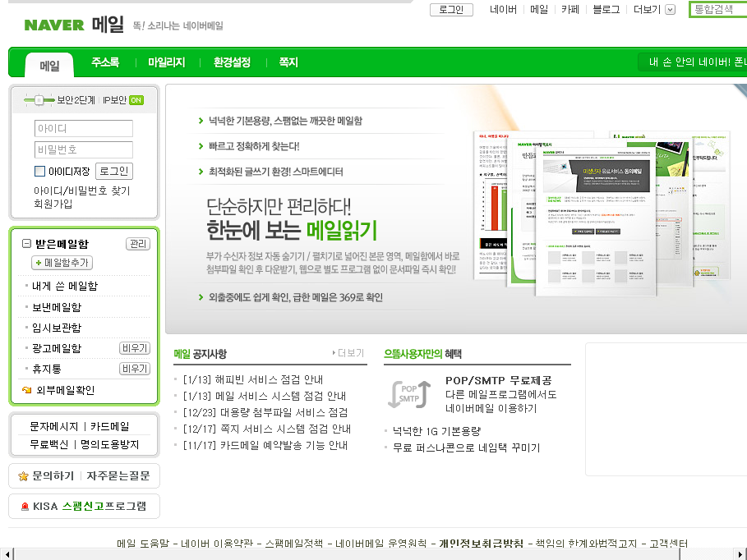Click the 문자메시지 link
This screenshot has height=560, width=747.
click(54, 426)
